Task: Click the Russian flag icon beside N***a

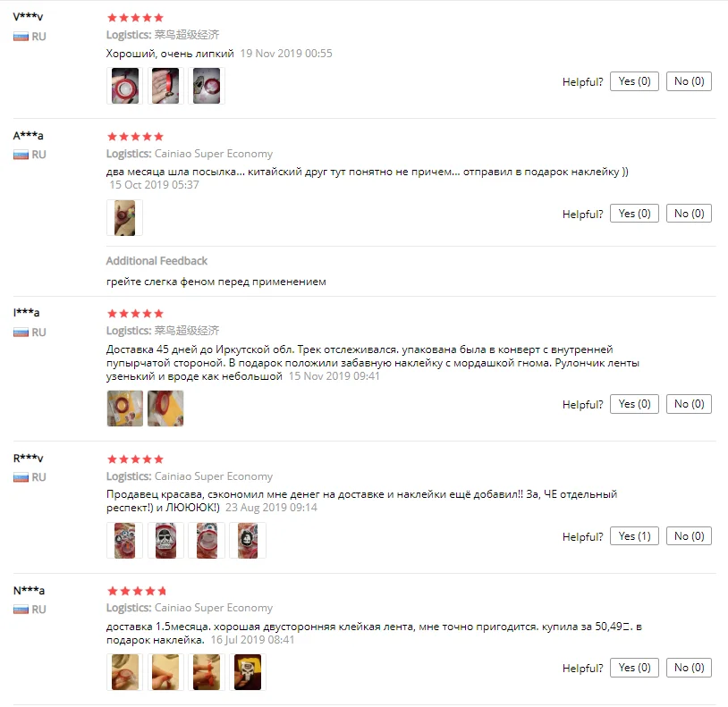Action: coord(21,610)
